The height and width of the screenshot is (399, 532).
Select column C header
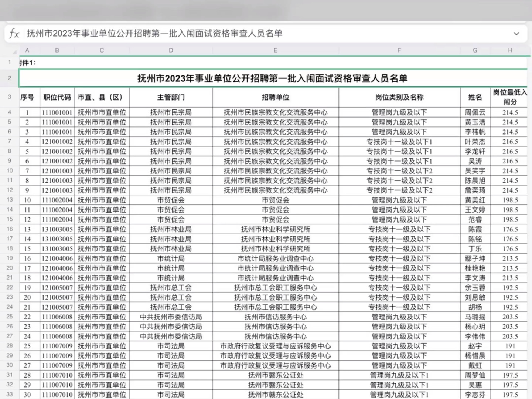click(x=102, y=50)
